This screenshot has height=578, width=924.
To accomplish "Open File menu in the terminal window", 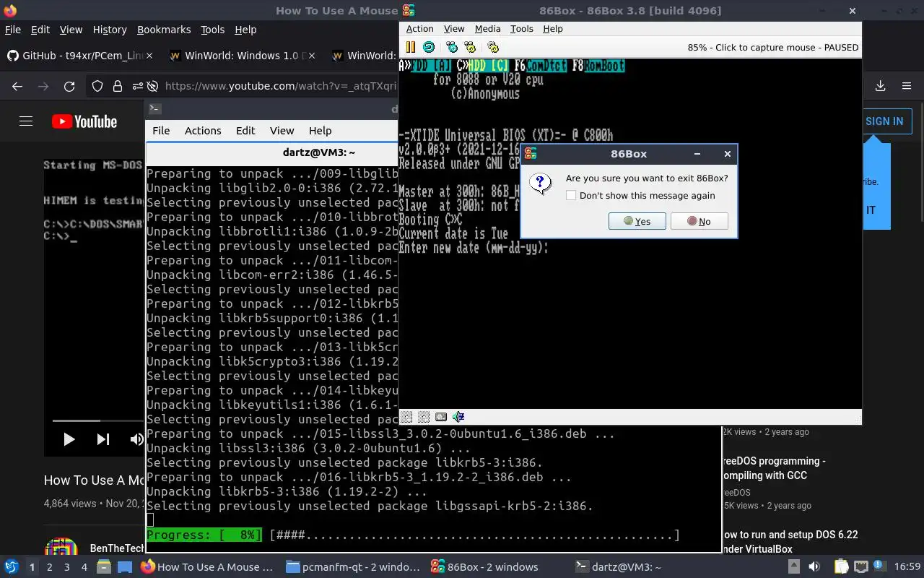I will tap(161, 131).
